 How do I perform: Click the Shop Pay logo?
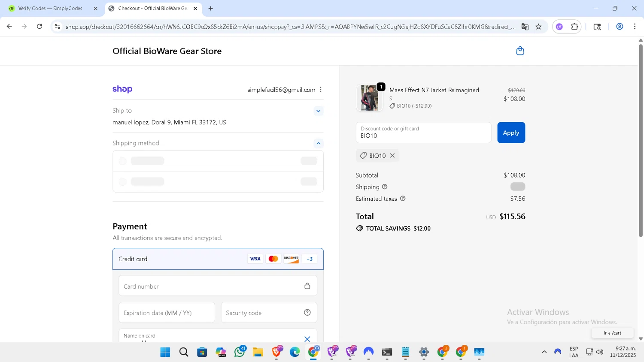pos(122,89)
